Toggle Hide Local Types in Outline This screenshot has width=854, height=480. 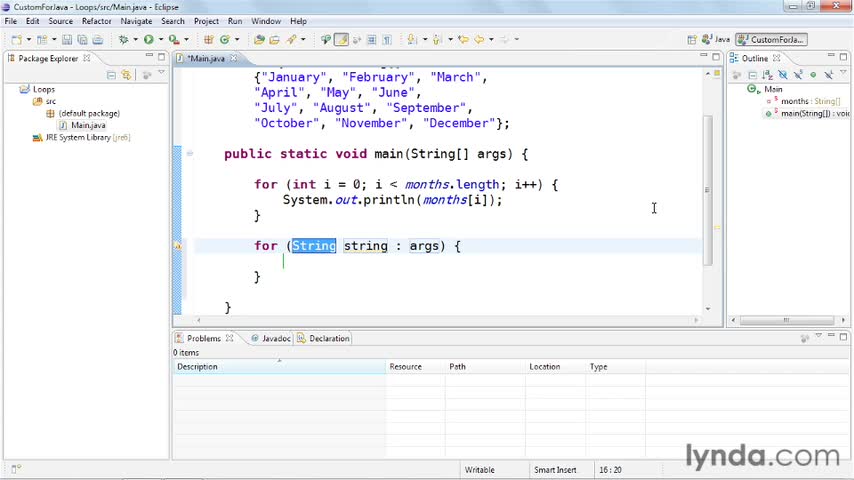pyautogui.click(x=828, y=75)
